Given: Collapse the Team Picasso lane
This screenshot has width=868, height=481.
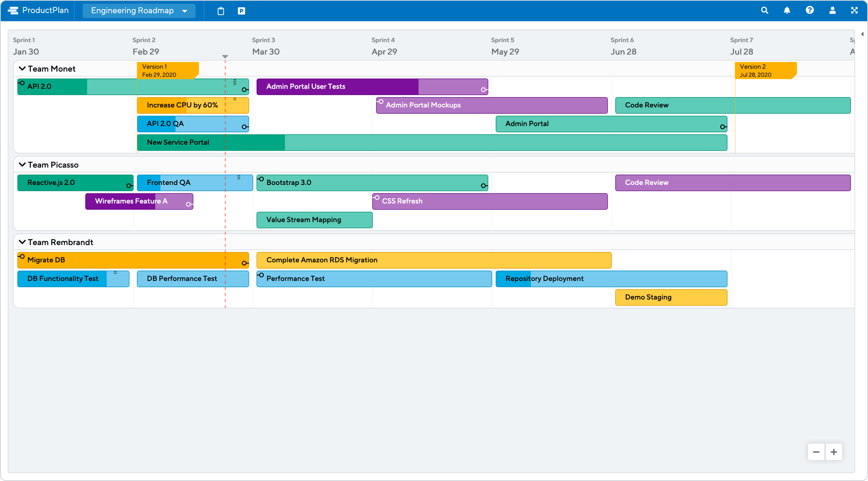Looking at the screenshot, I should (22, 165).
